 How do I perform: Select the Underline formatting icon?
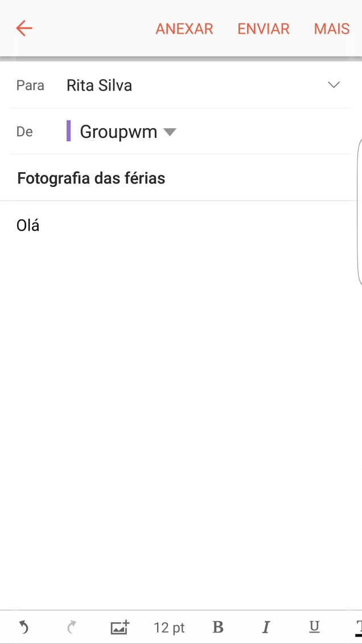pos(314,627)
